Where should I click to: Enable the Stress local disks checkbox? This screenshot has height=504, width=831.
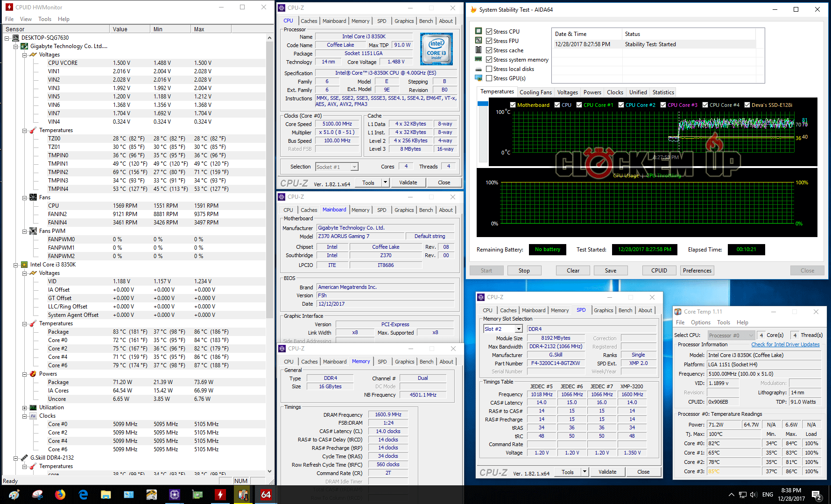point(489,69)
